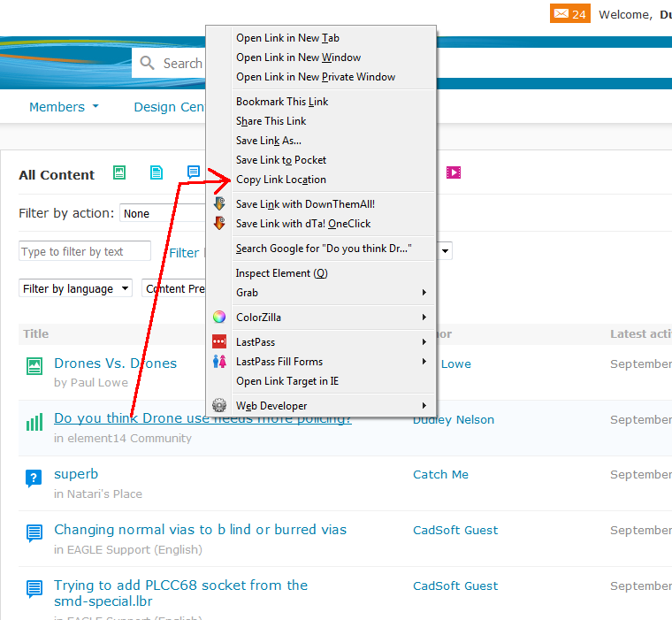Click the Type to filter by text field
672x620 pixels.
(85, 251)
